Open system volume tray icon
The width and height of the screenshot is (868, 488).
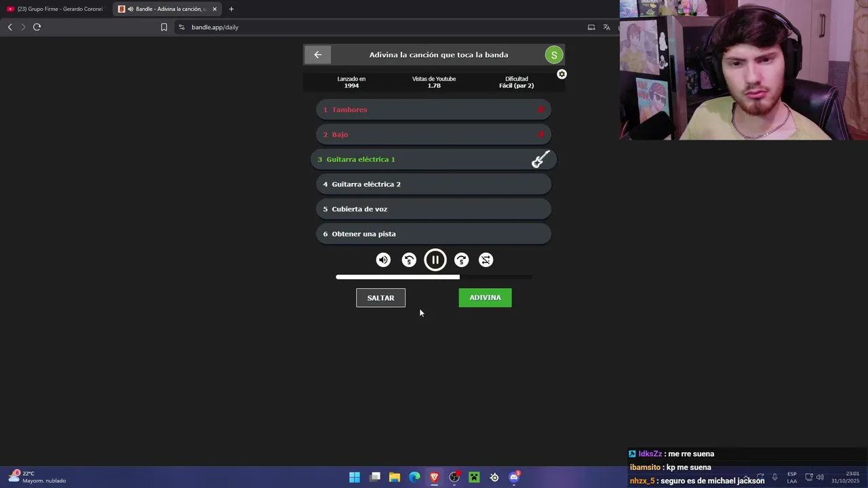[x=820, y=477]
